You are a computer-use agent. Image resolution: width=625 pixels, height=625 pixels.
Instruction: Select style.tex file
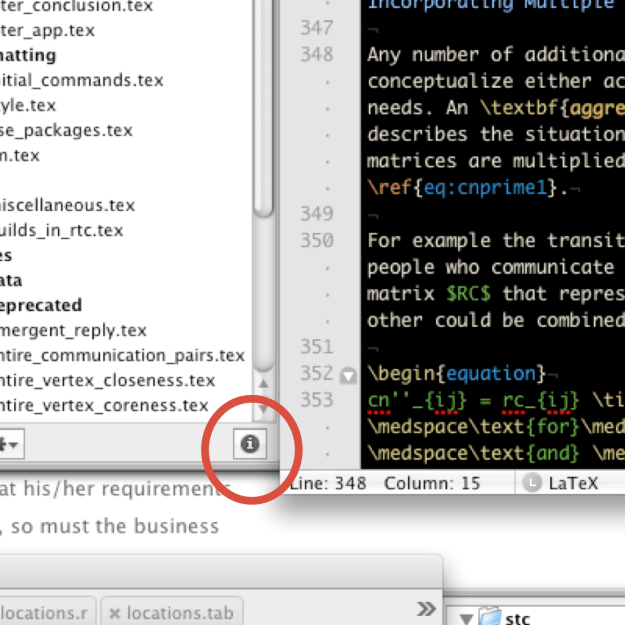(28, 106)
